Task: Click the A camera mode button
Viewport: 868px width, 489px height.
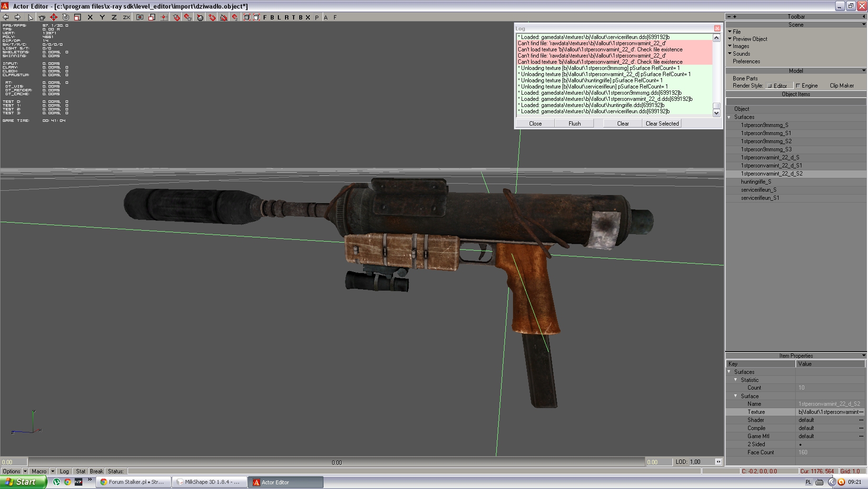Action: click(326, 17)
